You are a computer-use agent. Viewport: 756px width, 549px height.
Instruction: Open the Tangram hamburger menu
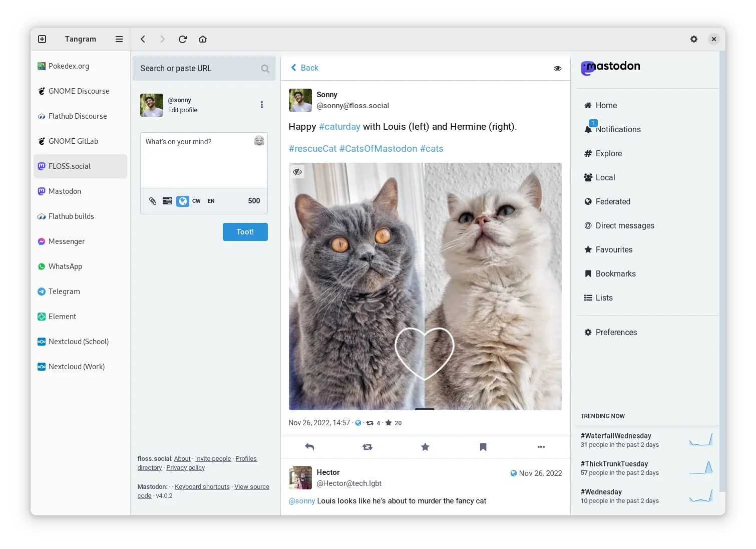click(x=119, y=39)
